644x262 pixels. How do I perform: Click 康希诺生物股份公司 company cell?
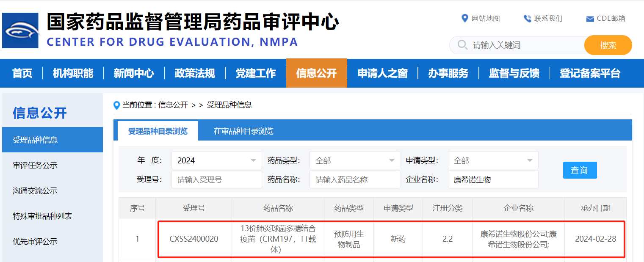519,239
